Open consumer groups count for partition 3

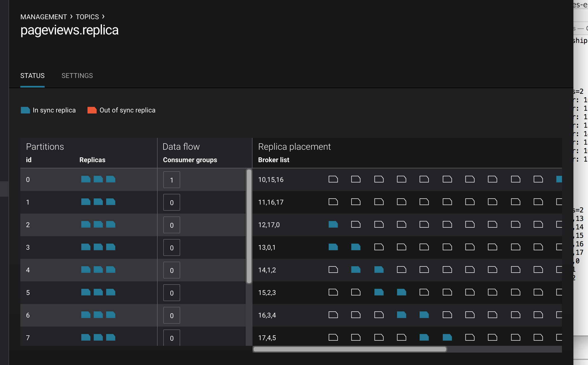(172, 247)
